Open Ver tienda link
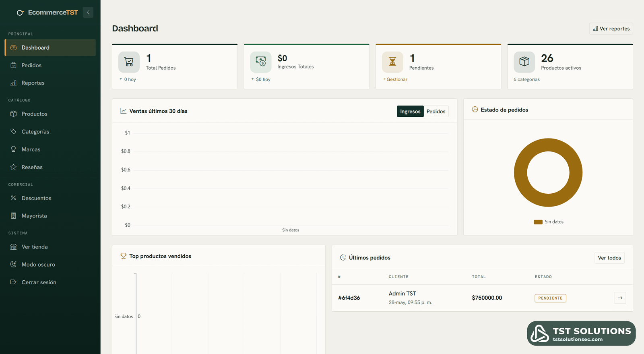This screenshot has height=354, width=644. click(50, 247)
